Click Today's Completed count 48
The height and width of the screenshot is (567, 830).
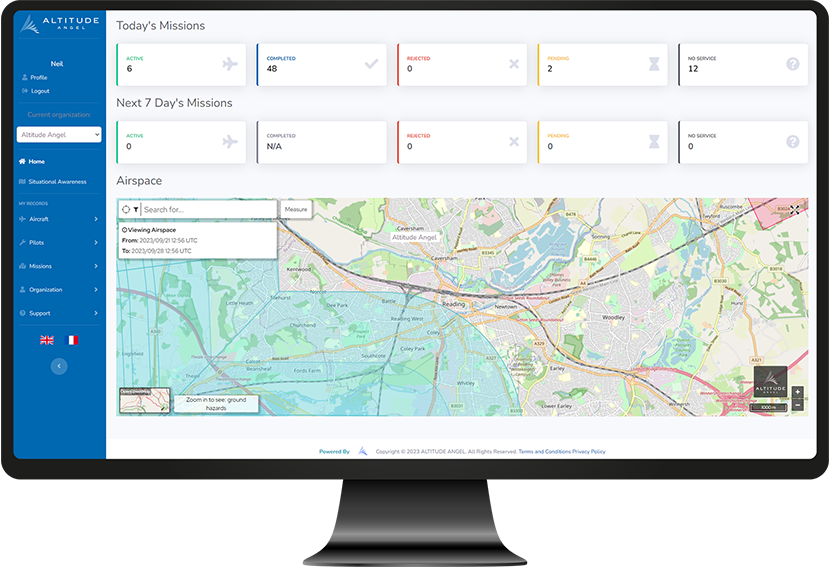point(272,69)
